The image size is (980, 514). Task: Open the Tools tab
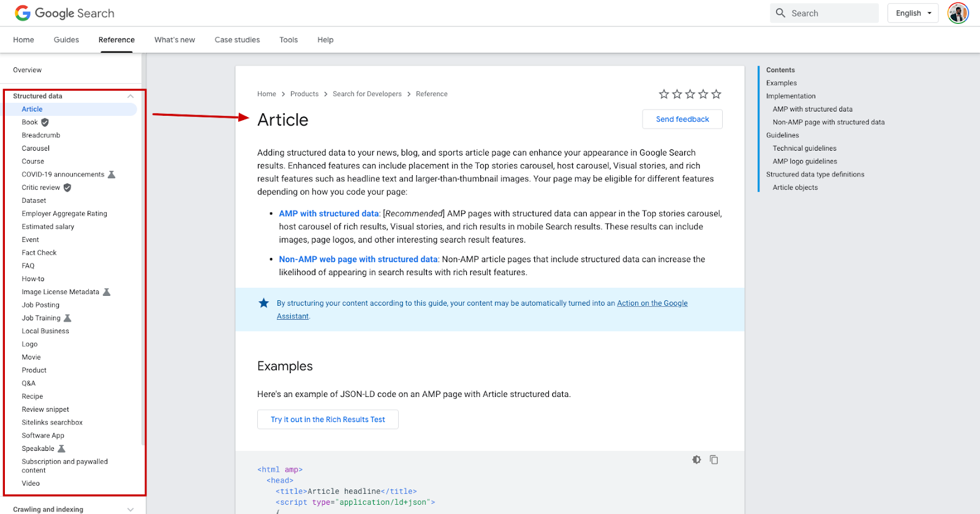point(288,40)
